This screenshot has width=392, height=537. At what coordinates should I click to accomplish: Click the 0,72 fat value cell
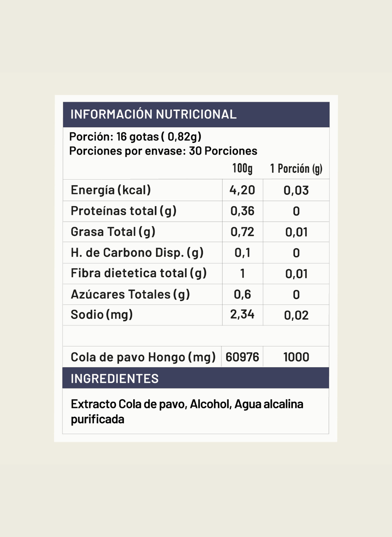tap(242, 232)
